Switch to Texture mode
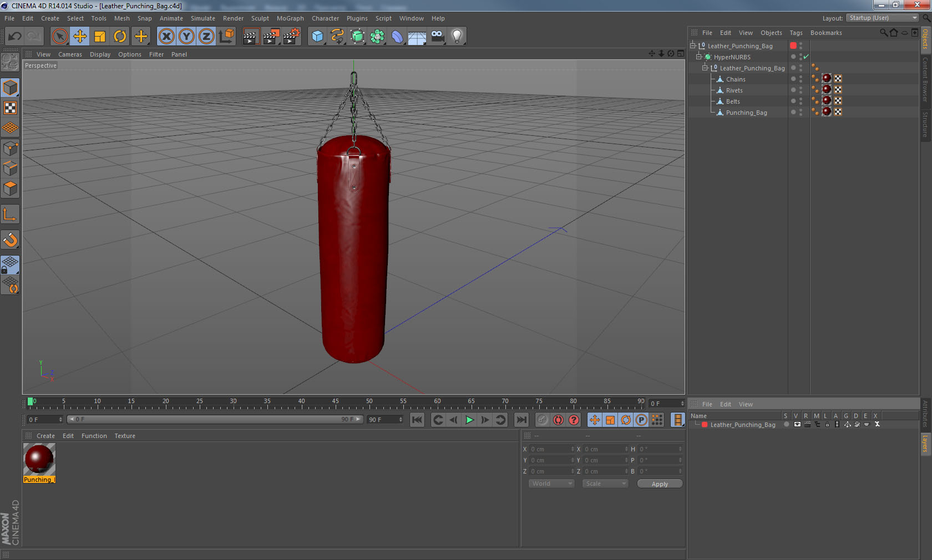The width and height of the screenshot is (932, 560). pos(10,108)
